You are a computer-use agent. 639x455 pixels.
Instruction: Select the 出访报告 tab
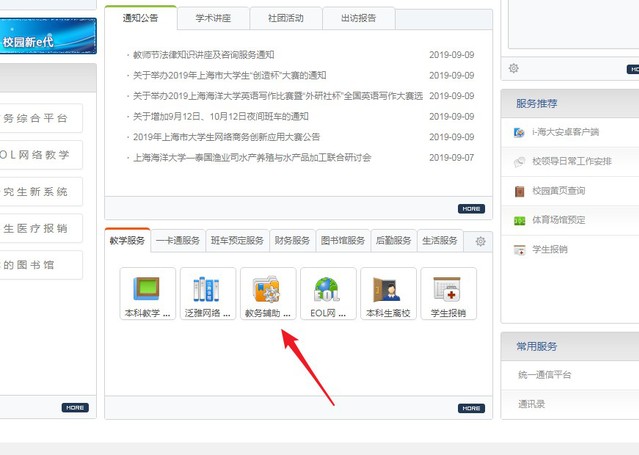tap(358, 18)
